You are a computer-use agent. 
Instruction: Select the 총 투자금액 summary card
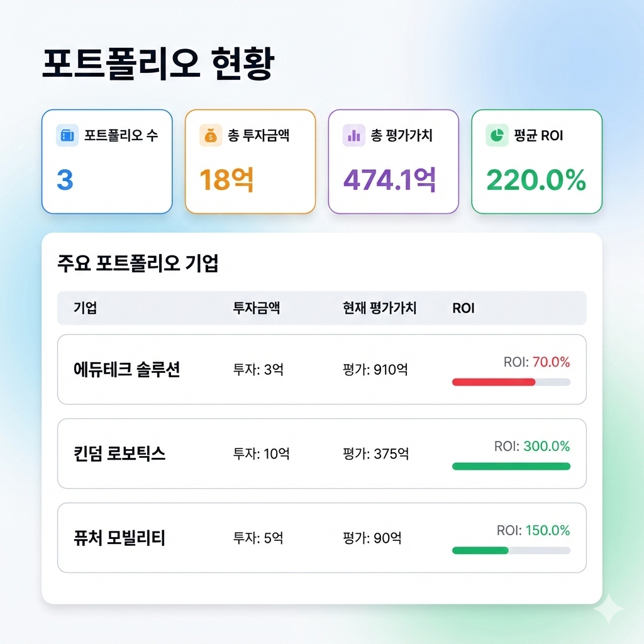(250, 161)
